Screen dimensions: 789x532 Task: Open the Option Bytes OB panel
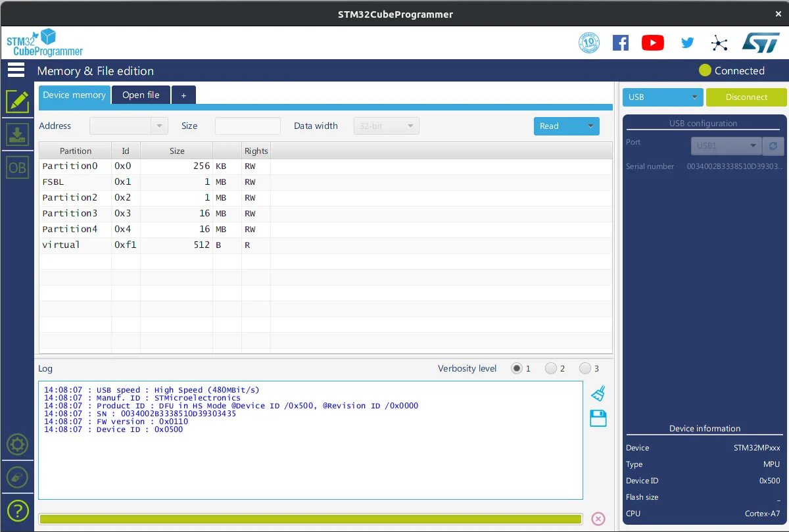coord(17,168)
